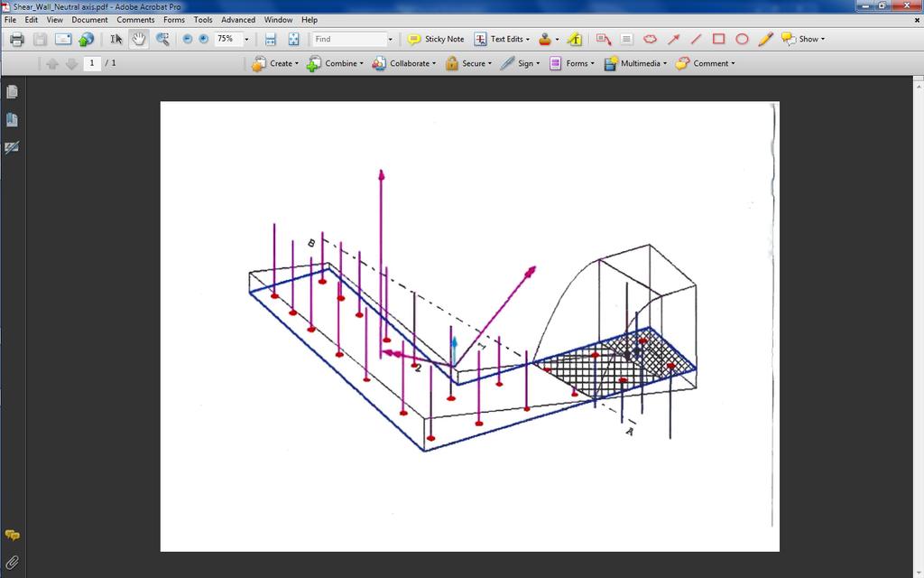The height and width of the screenshot is (578, 924).
Task: Open the Create dropdown
Action: (275, 64)
